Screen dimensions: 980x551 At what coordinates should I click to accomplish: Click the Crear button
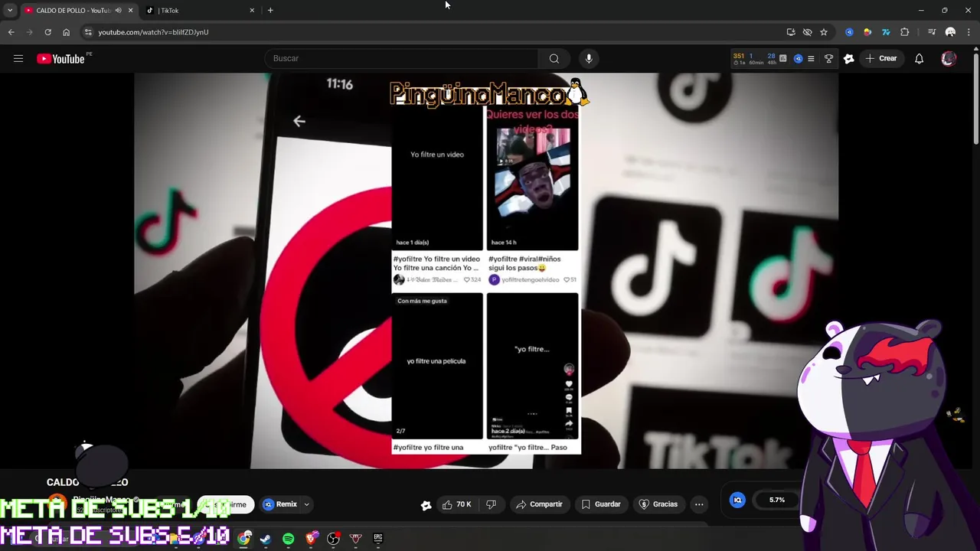pyautogui.click(x=881, y=58)
